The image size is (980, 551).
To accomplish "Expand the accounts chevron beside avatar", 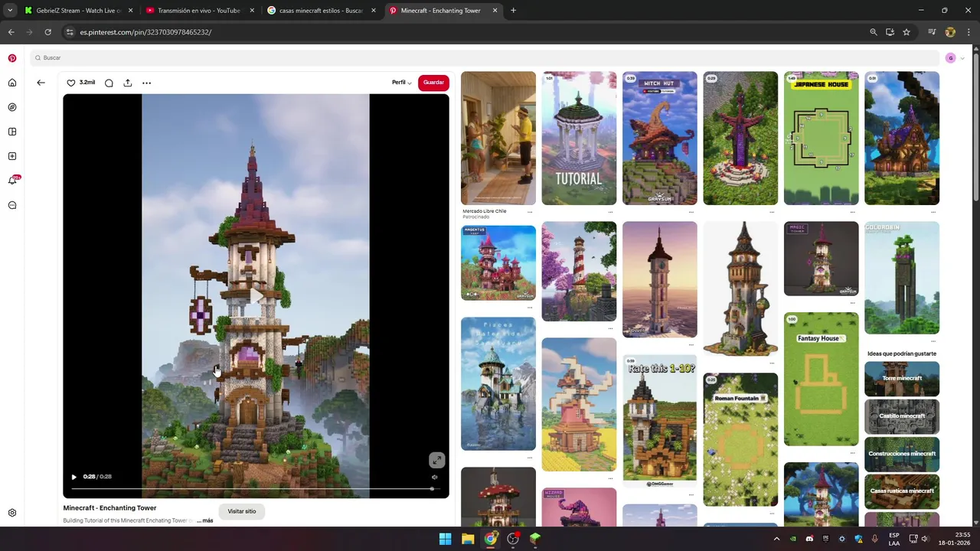I will (x=962, y=58).
